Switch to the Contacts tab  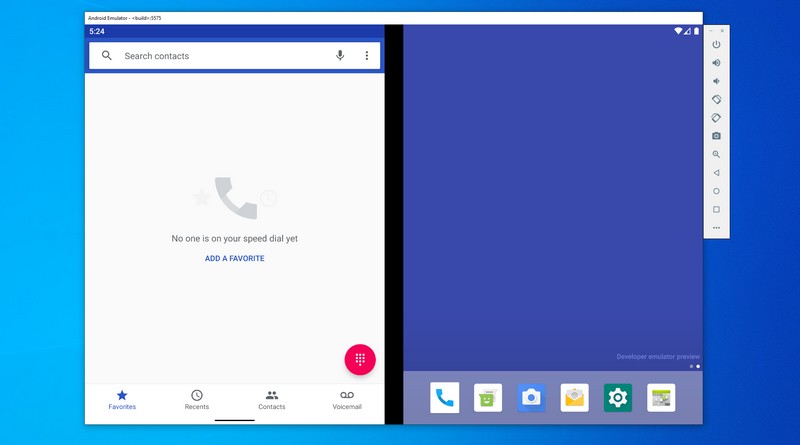click(271, 400)
